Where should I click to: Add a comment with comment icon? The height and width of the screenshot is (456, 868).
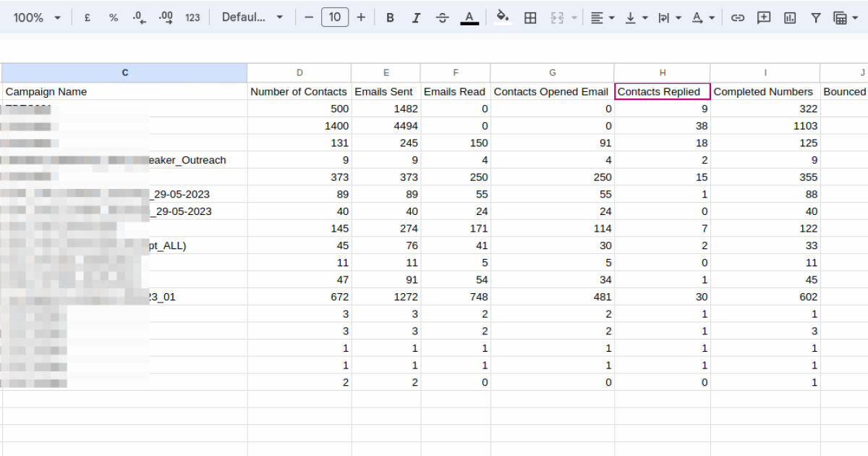(764, 17)
